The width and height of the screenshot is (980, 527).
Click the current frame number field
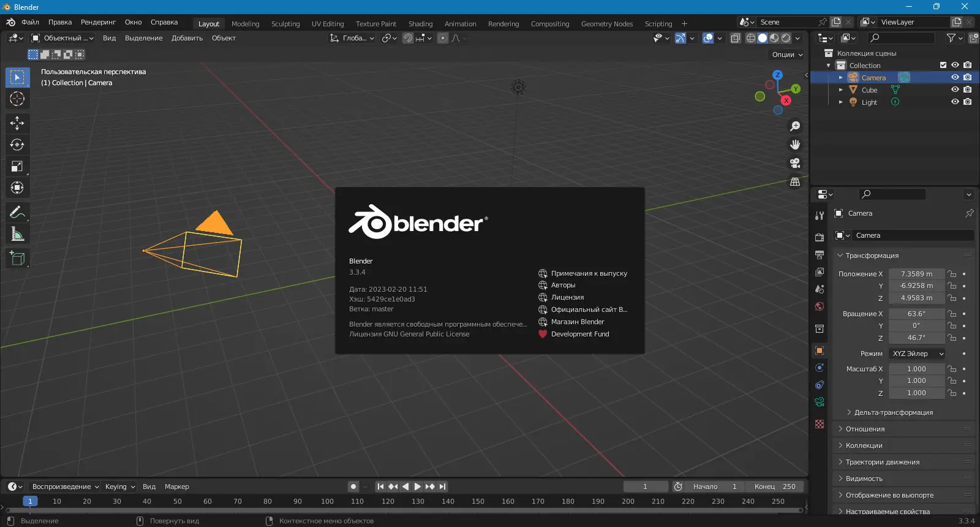[646, 487]
